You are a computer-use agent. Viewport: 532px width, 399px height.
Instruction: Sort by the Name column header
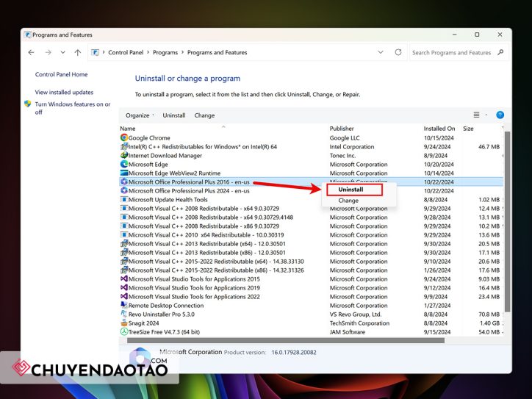pos(128,129)
